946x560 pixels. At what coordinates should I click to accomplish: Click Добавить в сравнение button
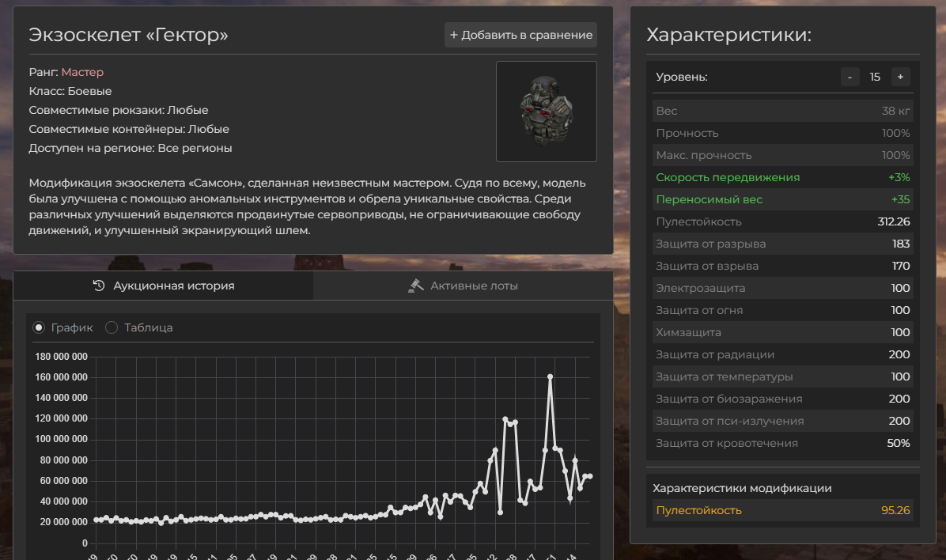click(x=520, y=35)
